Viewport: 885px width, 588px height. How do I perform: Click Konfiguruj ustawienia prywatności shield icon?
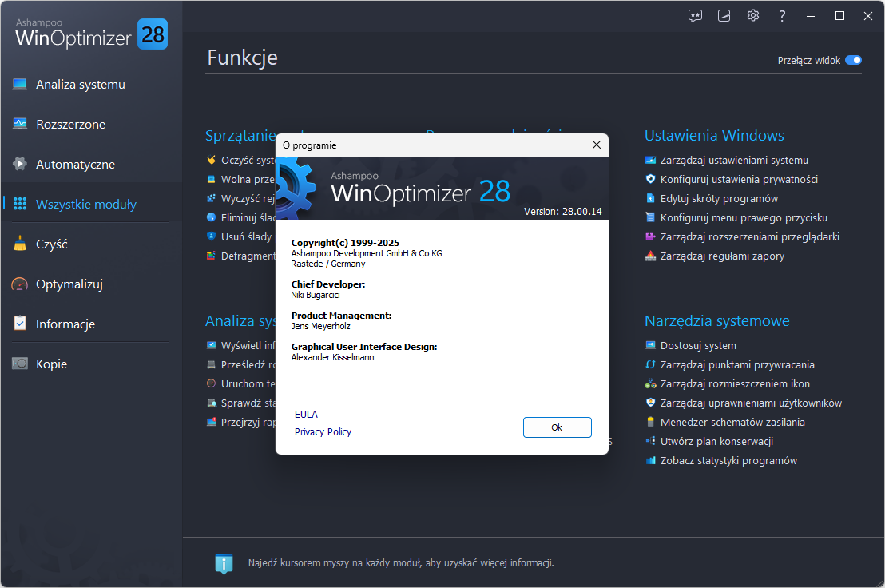(650, 180)
